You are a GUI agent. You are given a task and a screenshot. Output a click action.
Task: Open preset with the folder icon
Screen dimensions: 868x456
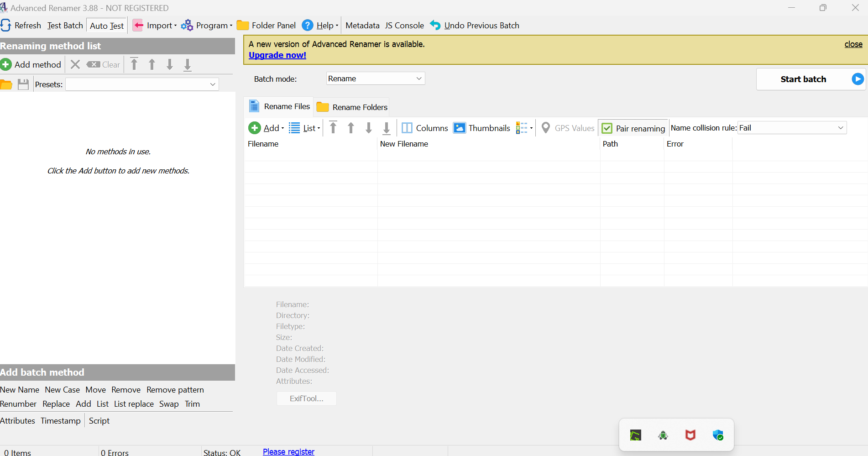tap(6, 84)
